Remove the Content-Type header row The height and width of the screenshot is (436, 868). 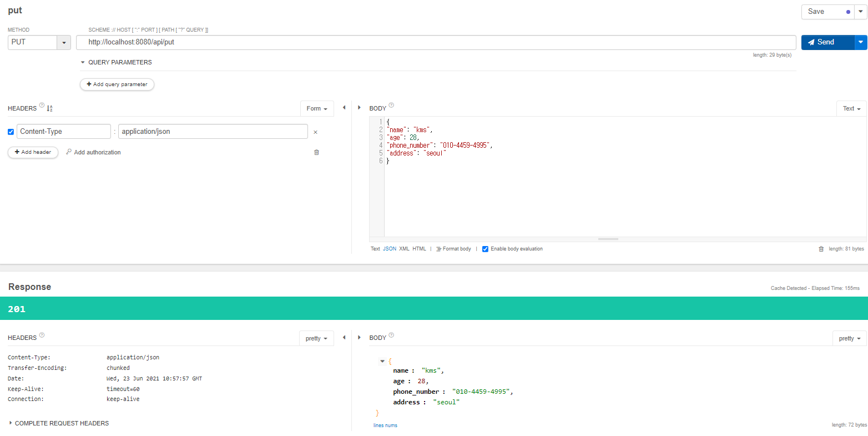point(315,132)
